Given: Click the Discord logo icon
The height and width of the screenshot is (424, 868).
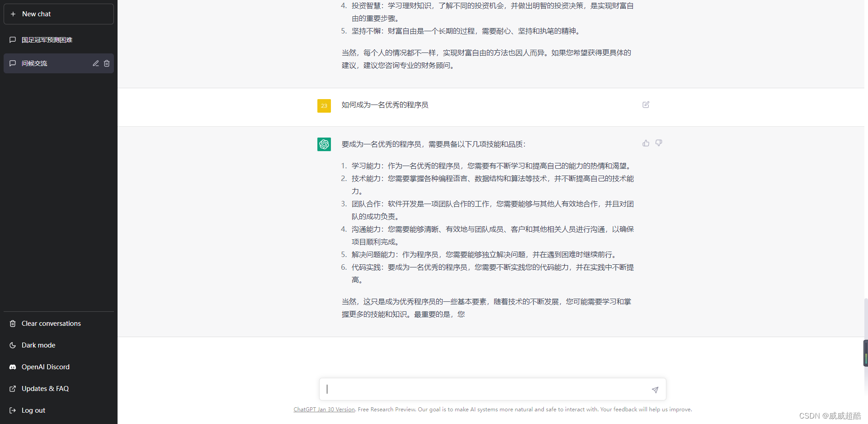Looking at the screenshot, I should click(x=13, y=367).
